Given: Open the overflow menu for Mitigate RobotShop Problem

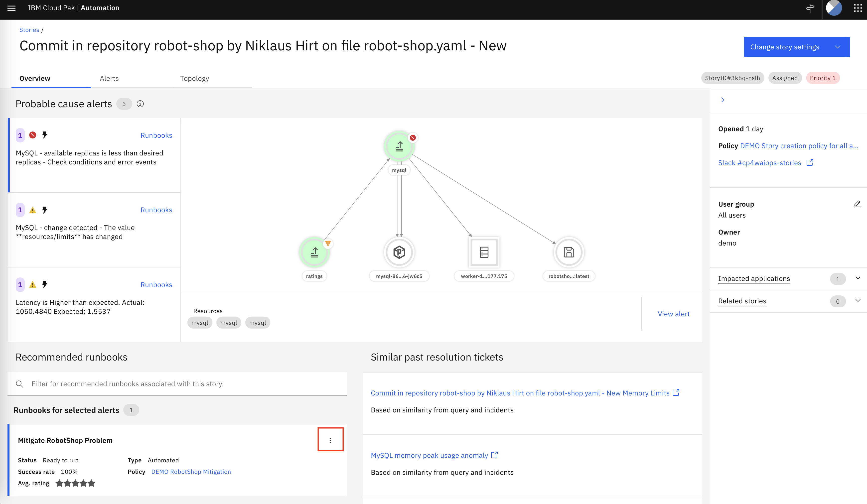Looking at the screenshot, I should pyautogui.click(x=330, y=440).
